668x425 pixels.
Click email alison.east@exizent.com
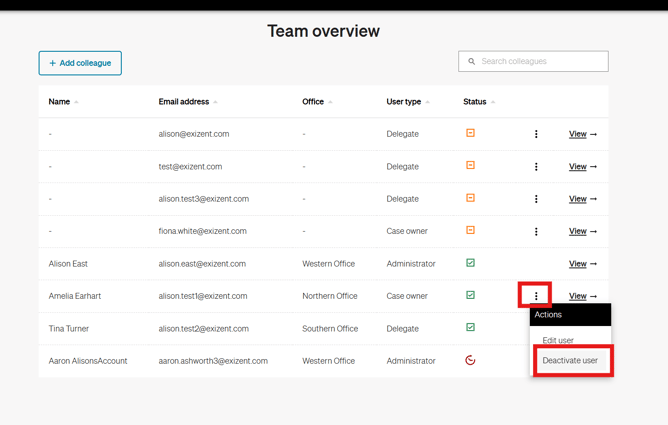pos(202,264)
